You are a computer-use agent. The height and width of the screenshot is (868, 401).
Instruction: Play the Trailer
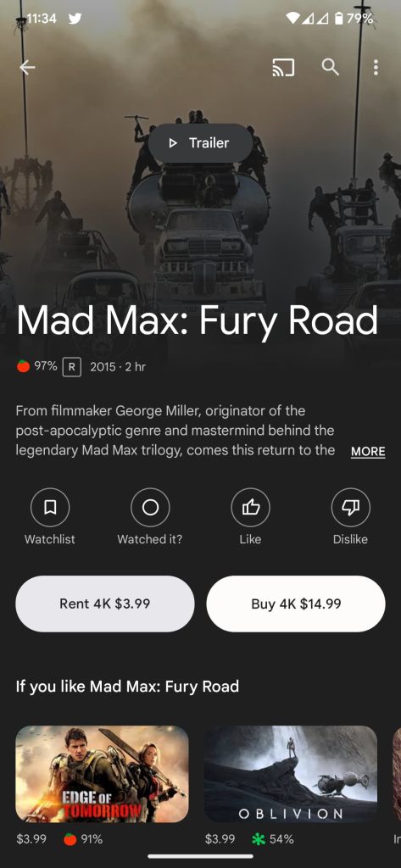tap(200, 142)
